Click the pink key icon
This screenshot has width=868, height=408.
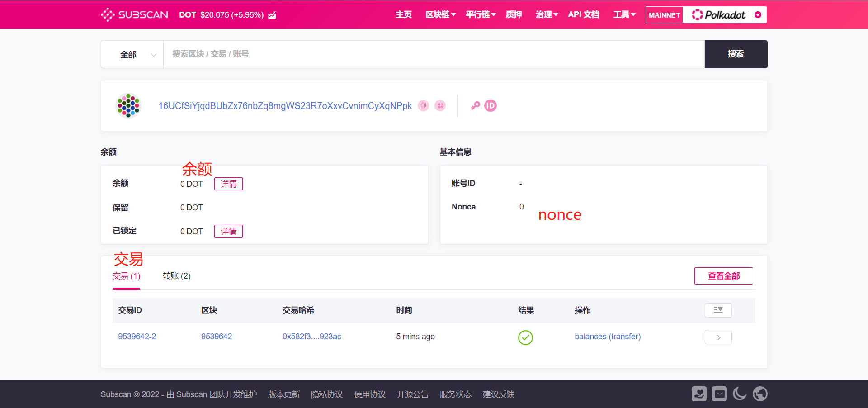475,106
